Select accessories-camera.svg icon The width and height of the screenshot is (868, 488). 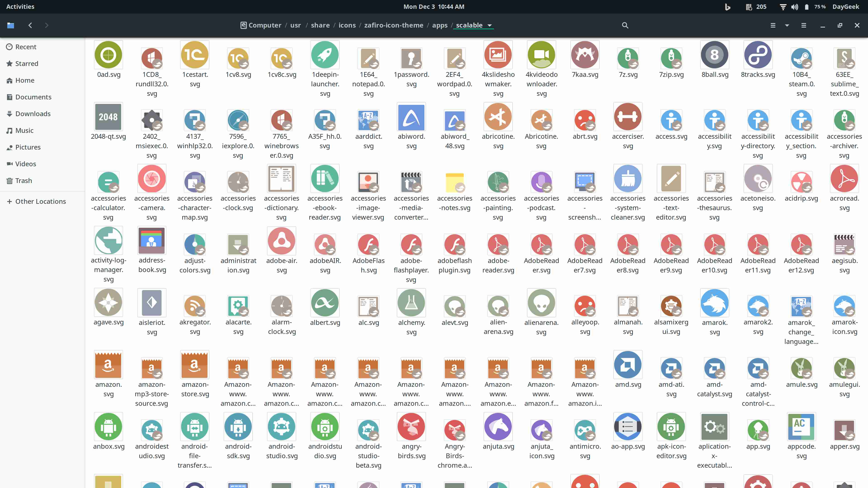click(x=152, y=179)
